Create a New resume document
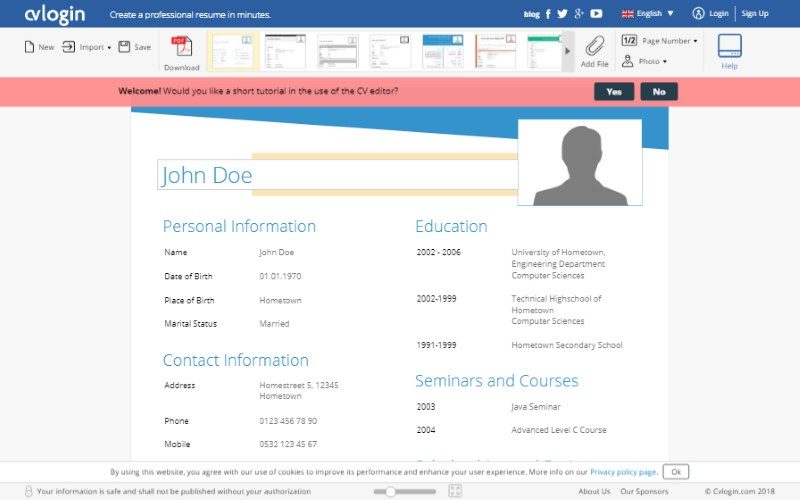The image size is (800, 500). [x=39, y=47]
